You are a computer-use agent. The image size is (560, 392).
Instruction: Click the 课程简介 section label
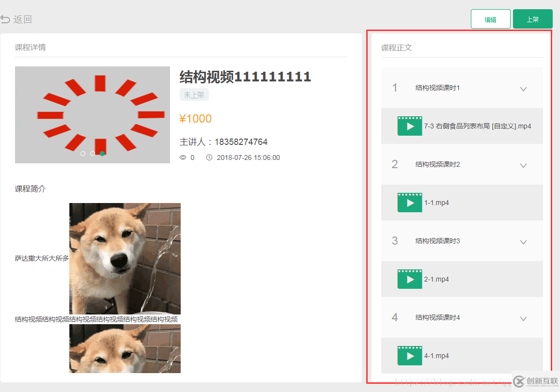[31, 188]
